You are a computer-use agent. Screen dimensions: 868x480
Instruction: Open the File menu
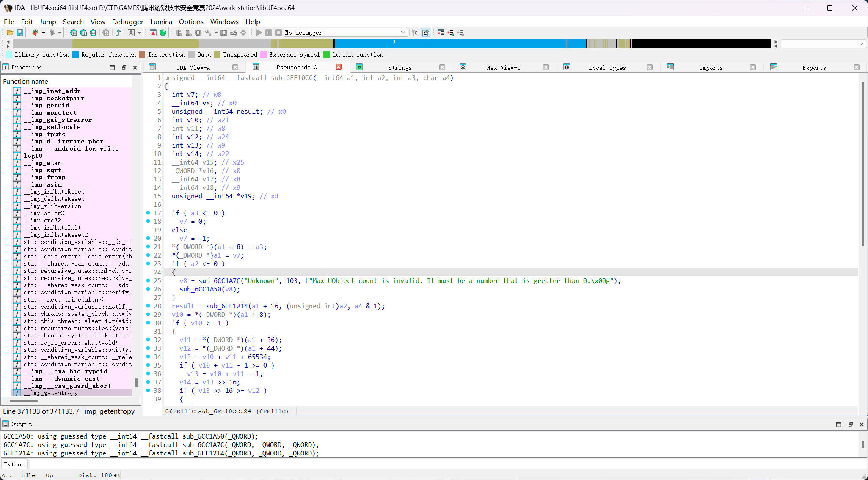coord(9,22)
